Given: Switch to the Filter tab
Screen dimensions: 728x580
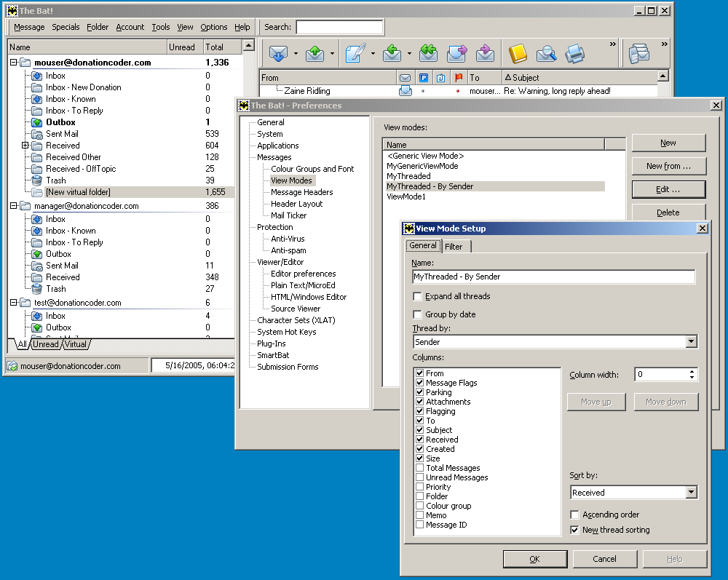Looking at the screenshot, I should tap(454, 247).
